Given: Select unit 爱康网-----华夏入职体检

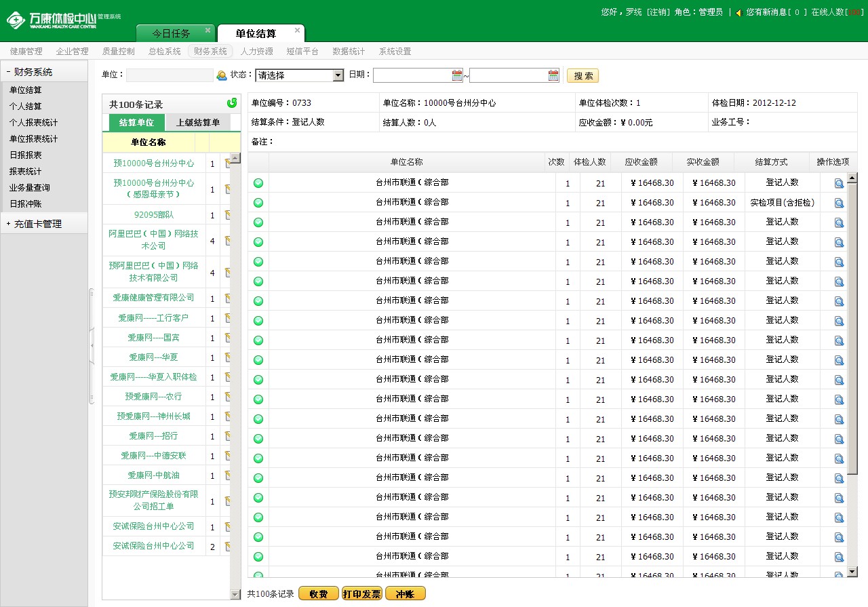Looking at the screenshot, I should (x=154, y=377).
